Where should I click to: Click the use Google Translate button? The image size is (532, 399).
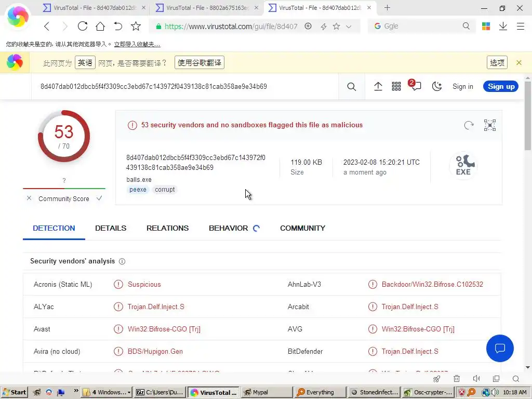(199, 62)
